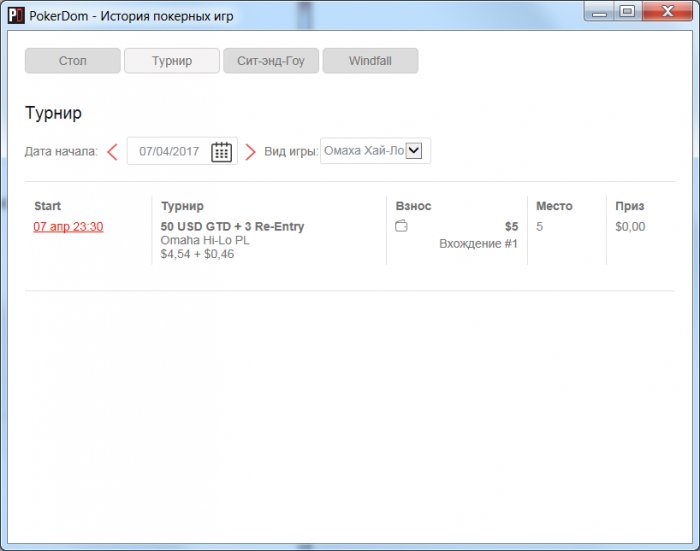Click the Start column header
This screenshot has height=551, width=700.
point(47,206)
